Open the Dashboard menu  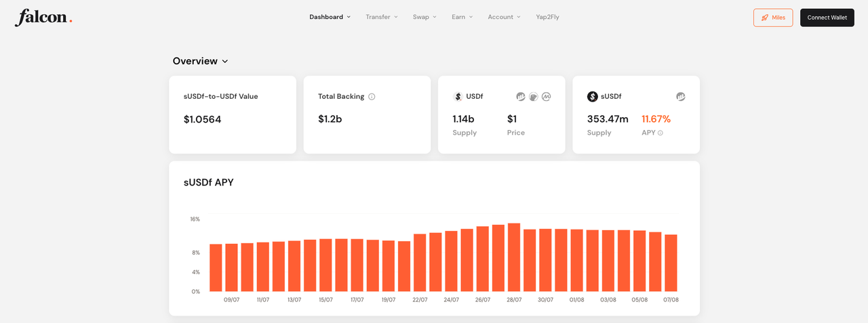(330, 17)
